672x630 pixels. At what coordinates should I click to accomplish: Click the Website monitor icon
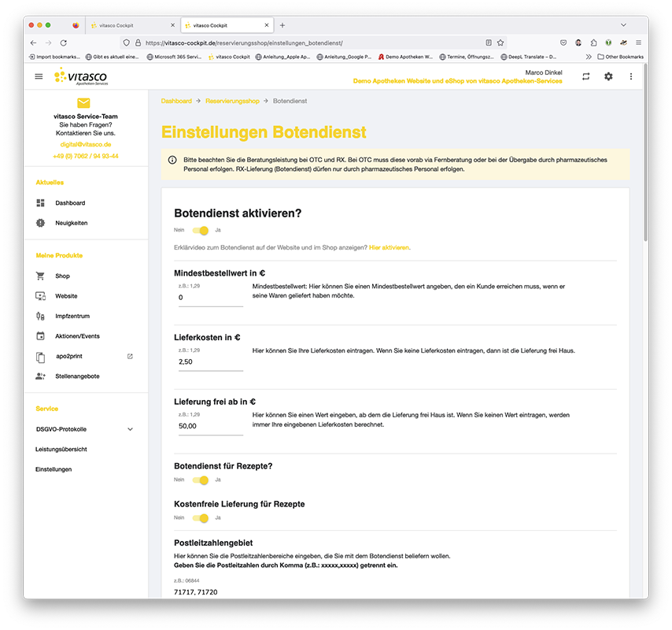40,296
